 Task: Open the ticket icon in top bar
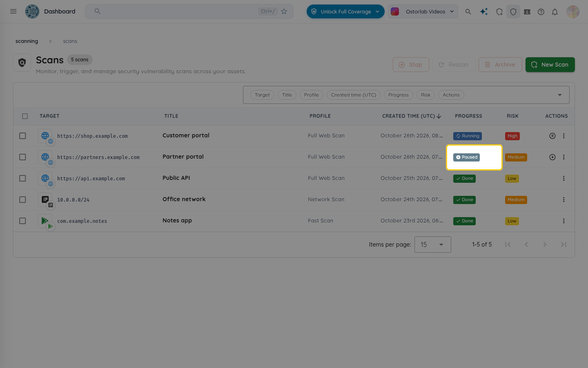click(527, 11)
